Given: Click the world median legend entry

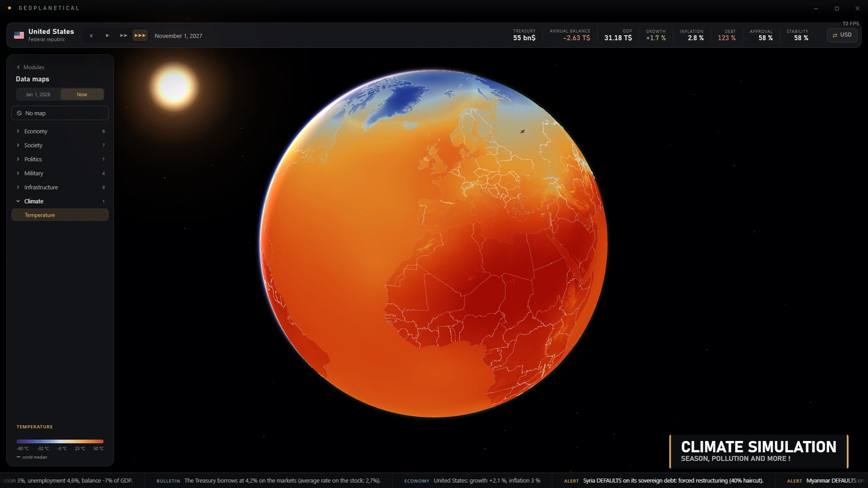Looking at the screenshot, I should pos(32,457).
